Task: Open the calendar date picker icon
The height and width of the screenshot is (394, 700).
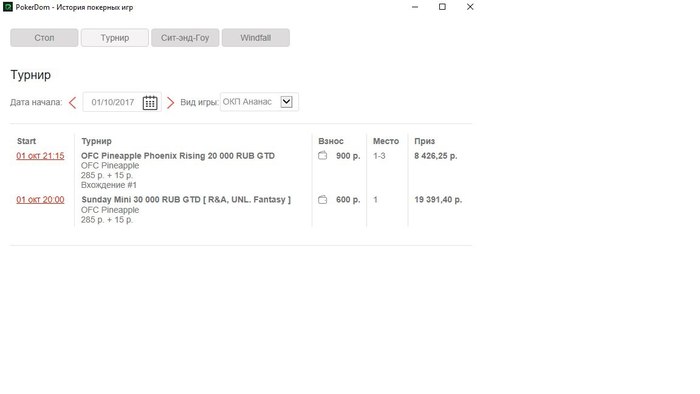Action: (150, 103)
